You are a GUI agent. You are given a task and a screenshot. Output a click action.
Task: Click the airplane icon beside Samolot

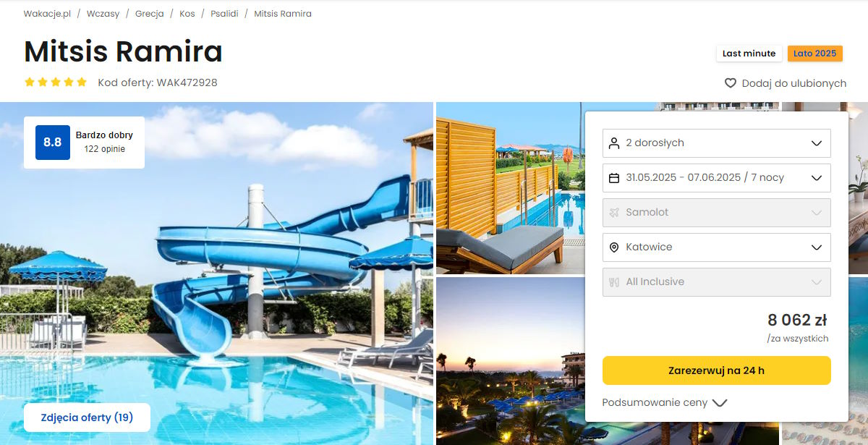coord(614,213)
